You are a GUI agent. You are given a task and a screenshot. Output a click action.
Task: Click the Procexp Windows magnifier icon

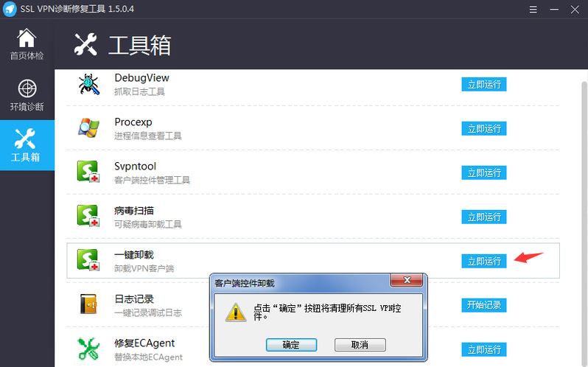tap(88, 128)
